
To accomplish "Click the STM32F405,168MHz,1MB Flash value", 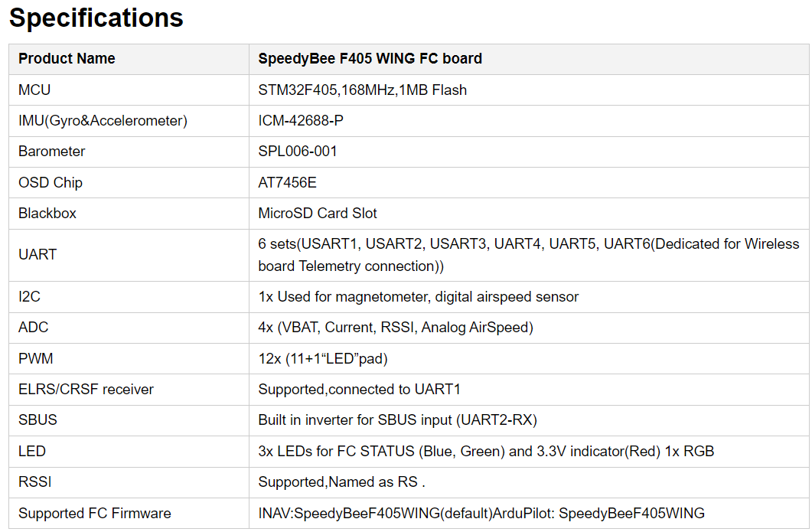I will pos(362,90).
